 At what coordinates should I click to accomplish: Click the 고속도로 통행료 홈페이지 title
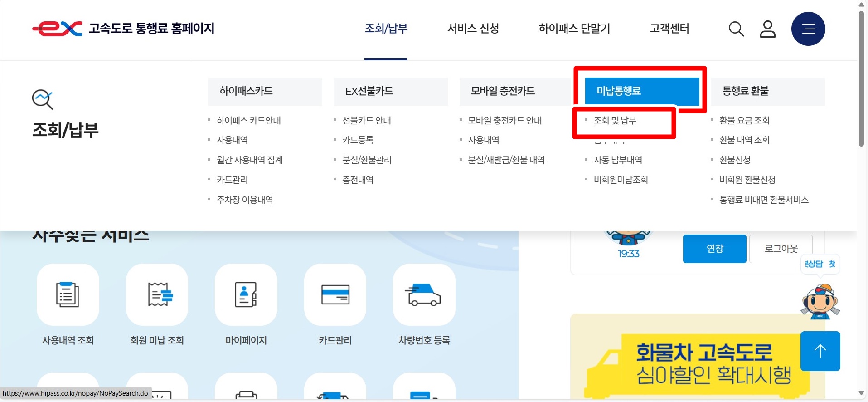[151, 29]
